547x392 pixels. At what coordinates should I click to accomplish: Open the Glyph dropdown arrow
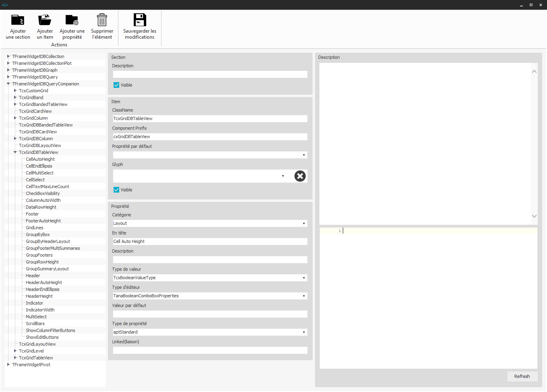click(283, 176)
